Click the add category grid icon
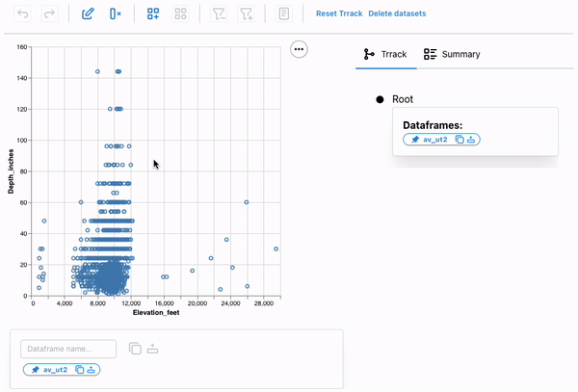This screenshot has height=392, width=578. [153, 14]
